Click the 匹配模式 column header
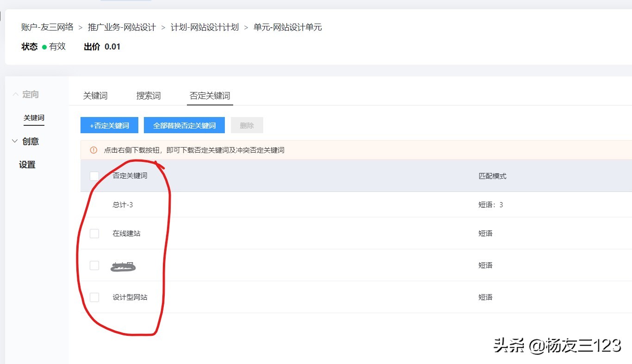 tap(492, 176)
